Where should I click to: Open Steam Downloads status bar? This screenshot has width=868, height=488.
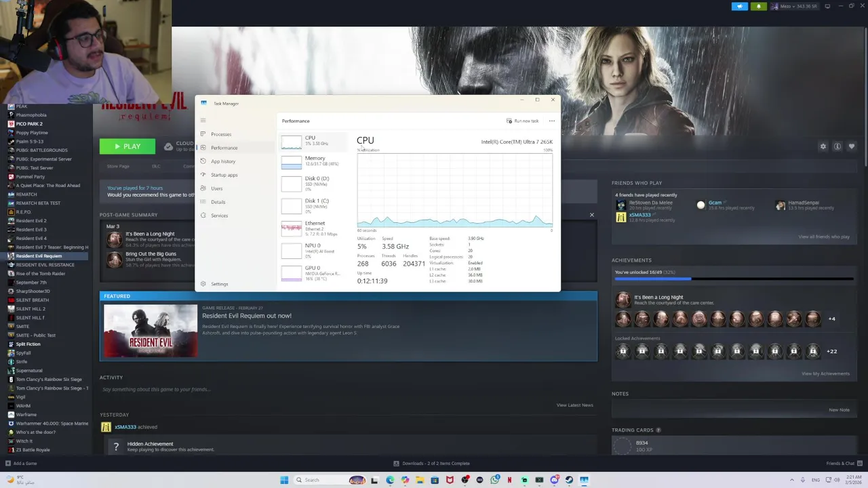pos(431,464)
